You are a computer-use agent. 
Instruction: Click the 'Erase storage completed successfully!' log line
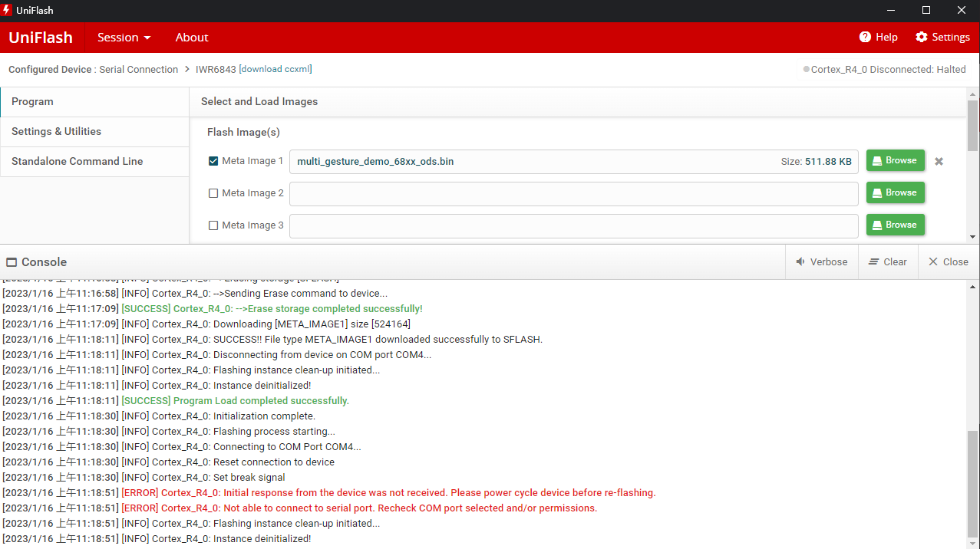[x=213, y=309]
